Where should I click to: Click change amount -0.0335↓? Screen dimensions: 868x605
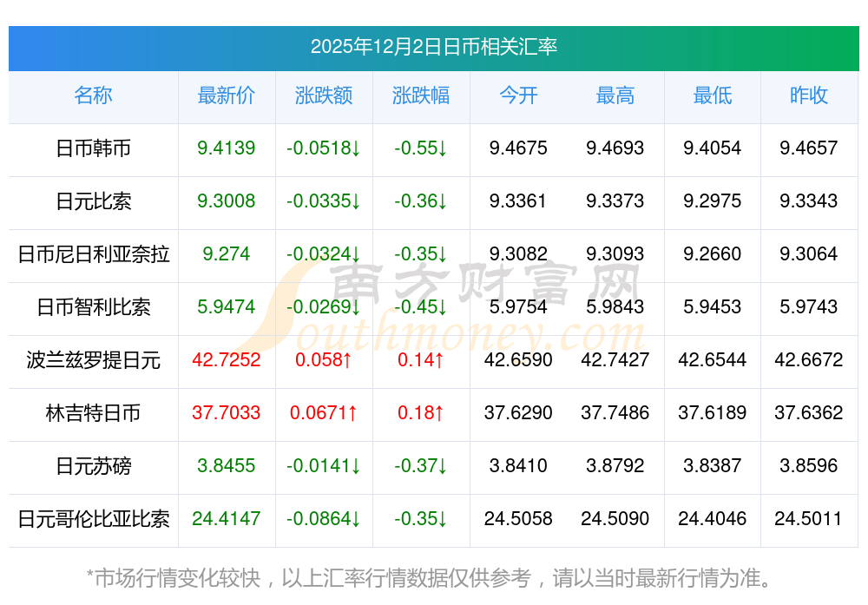coord(324,201)
